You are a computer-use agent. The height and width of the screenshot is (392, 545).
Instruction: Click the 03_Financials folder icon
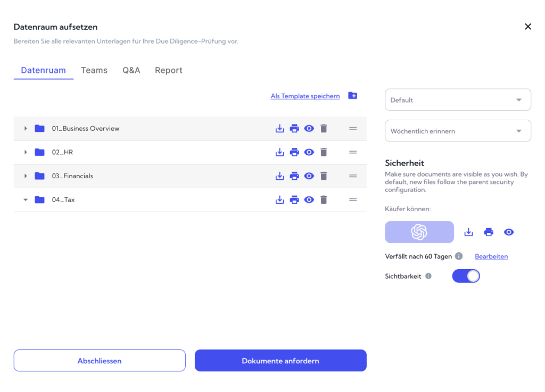coord(39,176)
